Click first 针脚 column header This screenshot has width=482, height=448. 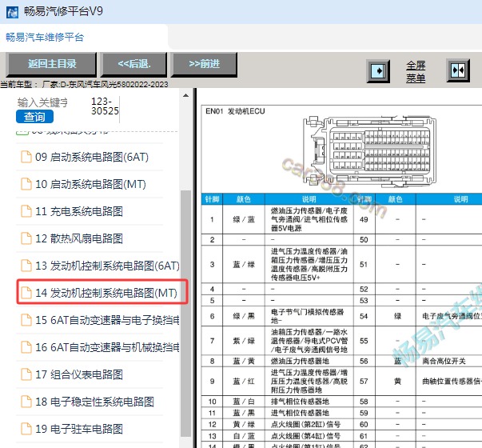tap(212, 199)
